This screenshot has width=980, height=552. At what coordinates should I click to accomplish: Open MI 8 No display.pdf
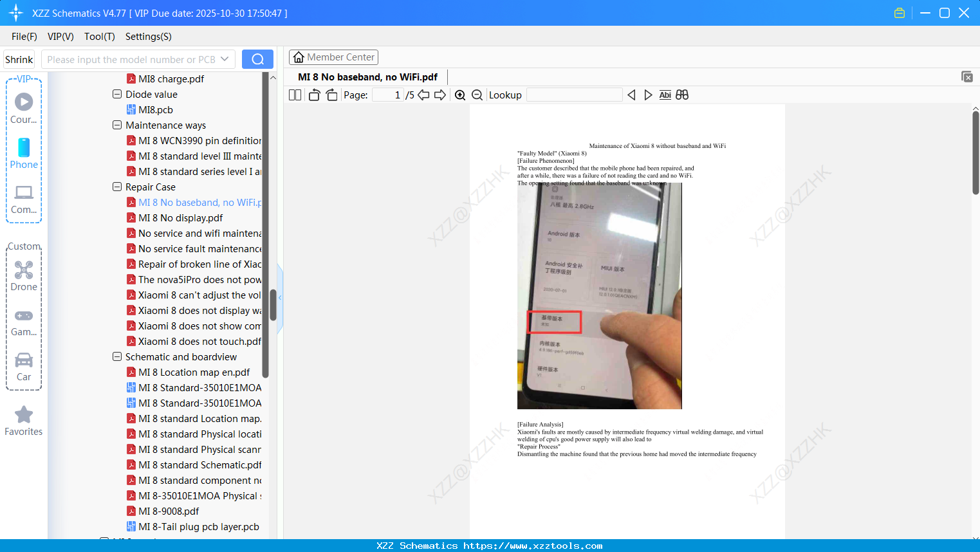click(x=181, y=218)
